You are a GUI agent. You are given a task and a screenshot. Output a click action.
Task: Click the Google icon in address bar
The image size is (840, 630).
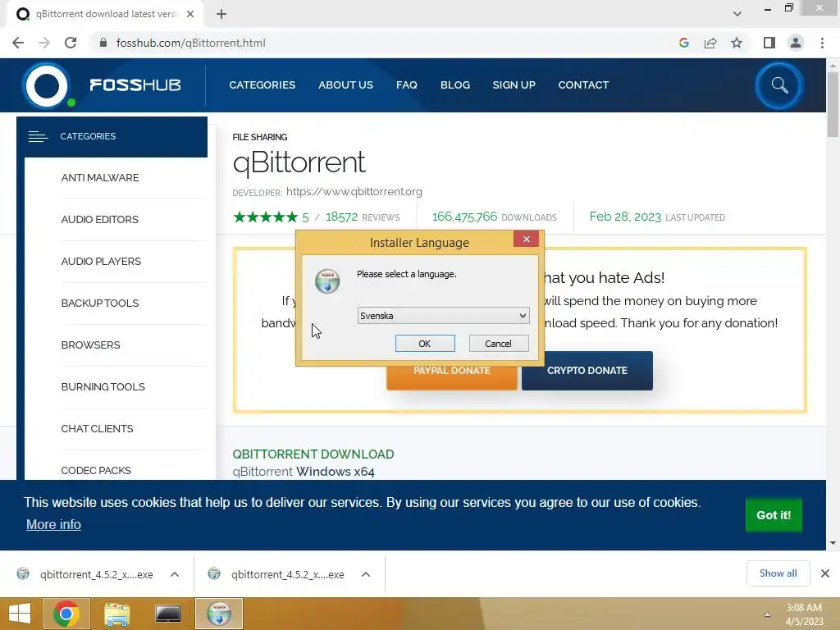tap(683, 43)
